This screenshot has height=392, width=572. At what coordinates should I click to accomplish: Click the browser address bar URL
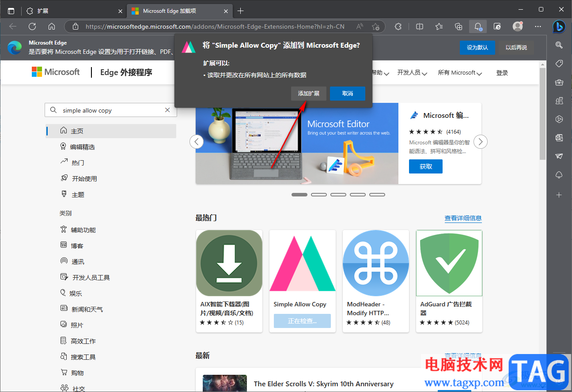[x=215, y=26]
